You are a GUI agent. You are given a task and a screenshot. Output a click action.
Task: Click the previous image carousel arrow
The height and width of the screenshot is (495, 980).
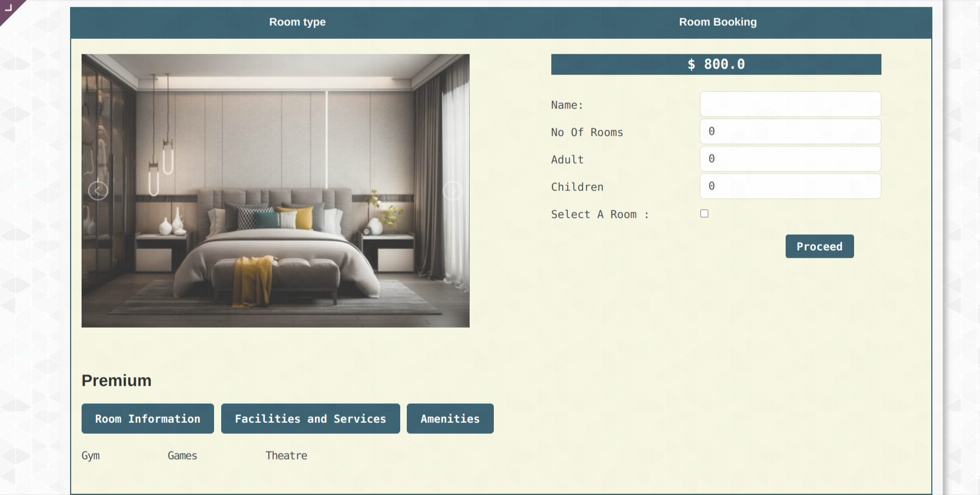(x=98, y=190)
